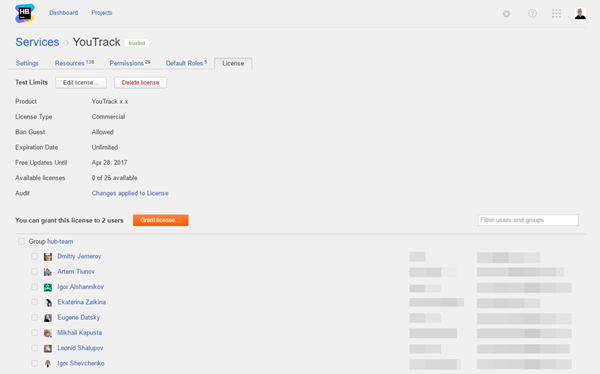
Task: Click Igor Shevchenko's avatar icon
Action: tap(48, 364)
